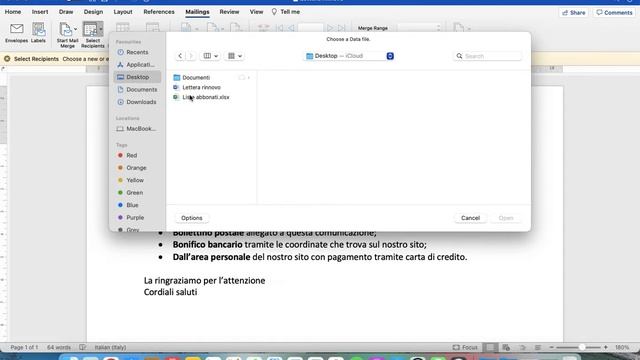Viewport: 640px width, 360px height.
Task: Switch to Web Layout view in status bar
Action: tap(506, 347)
